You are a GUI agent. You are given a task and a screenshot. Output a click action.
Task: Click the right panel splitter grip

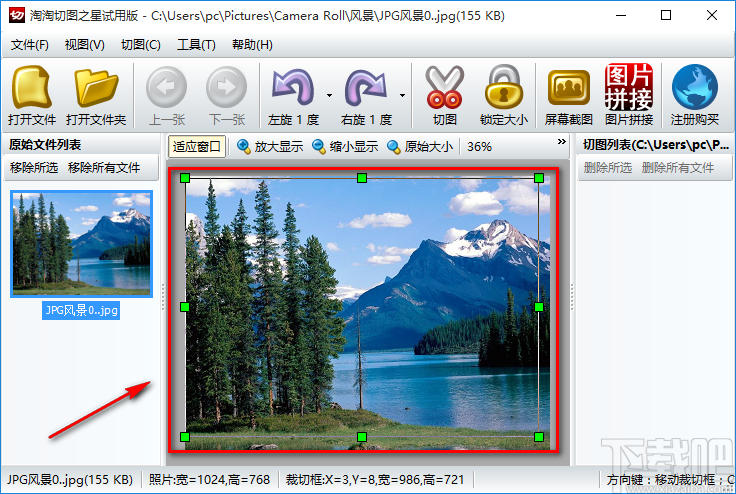[x=572, y=297]
